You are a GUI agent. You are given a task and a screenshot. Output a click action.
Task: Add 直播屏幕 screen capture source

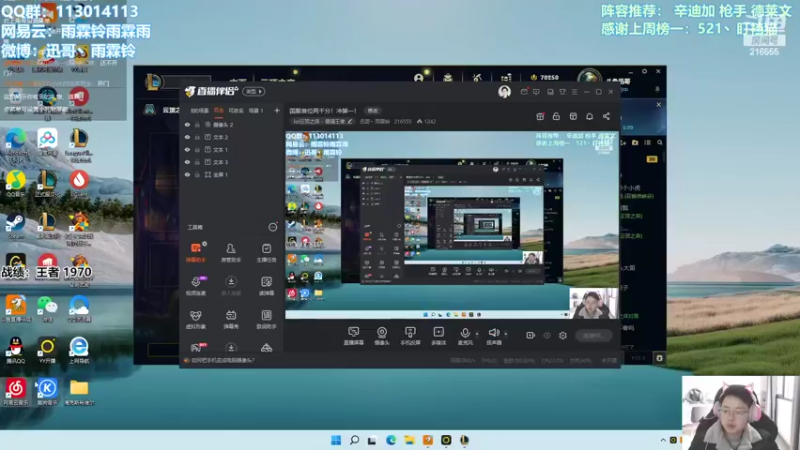353,336
